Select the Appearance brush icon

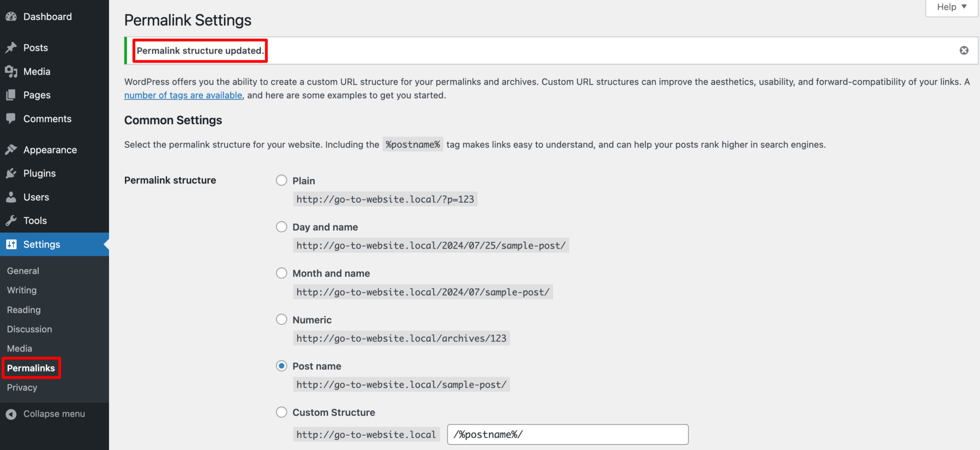coord(11,149)
